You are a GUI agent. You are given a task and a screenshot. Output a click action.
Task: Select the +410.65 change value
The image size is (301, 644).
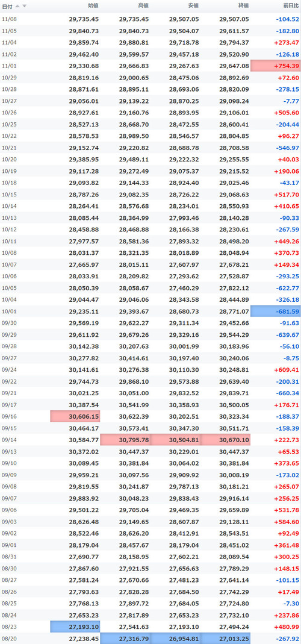[287, 206]
